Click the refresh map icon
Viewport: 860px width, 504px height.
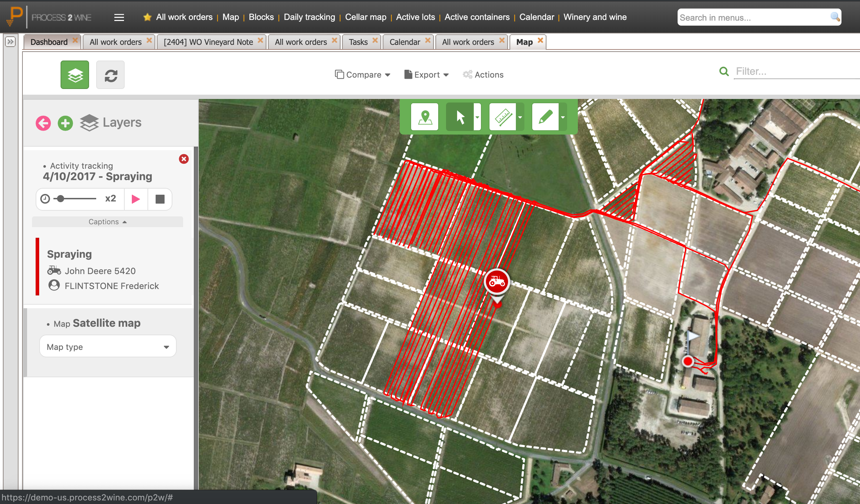point(110,75)
